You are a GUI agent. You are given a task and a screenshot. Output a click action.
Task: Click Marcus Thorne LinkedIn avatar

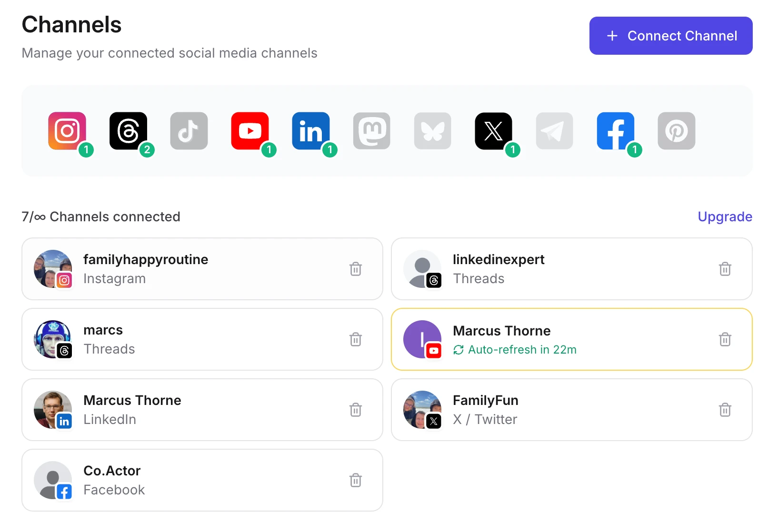53,410
